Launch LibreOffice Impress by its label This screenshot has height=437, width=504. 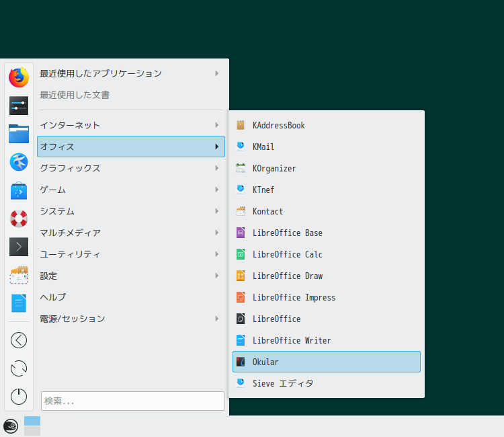(294, 298)
